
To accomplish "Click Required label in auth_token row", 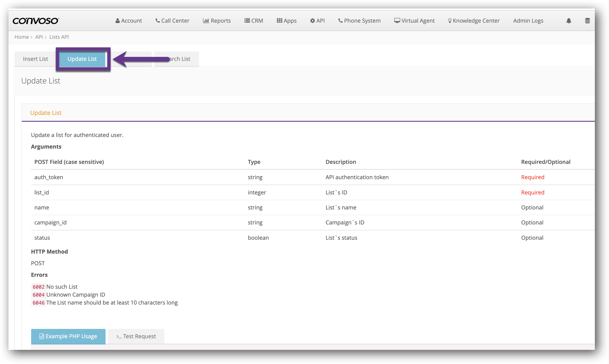I will click(x=533, y=177).
